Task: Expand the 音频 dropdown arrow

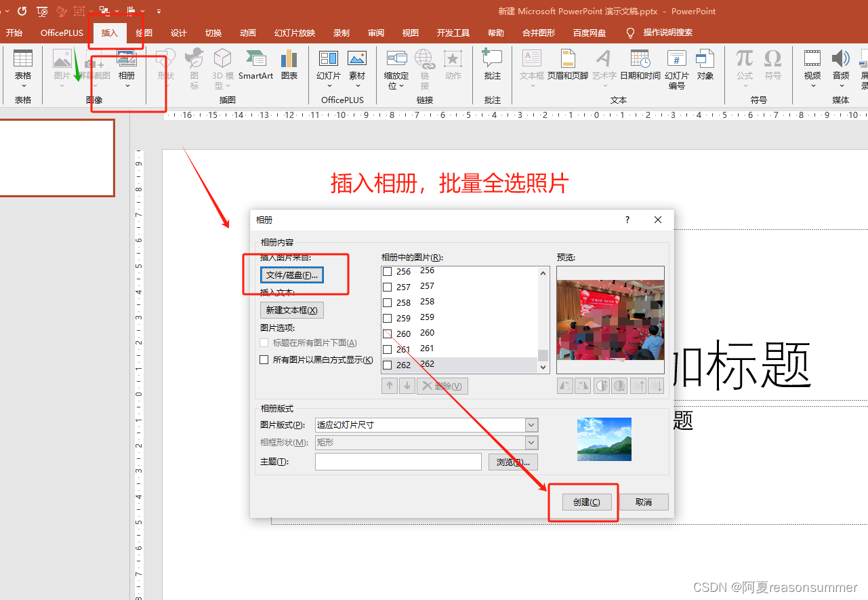Action: coord(841,85)
